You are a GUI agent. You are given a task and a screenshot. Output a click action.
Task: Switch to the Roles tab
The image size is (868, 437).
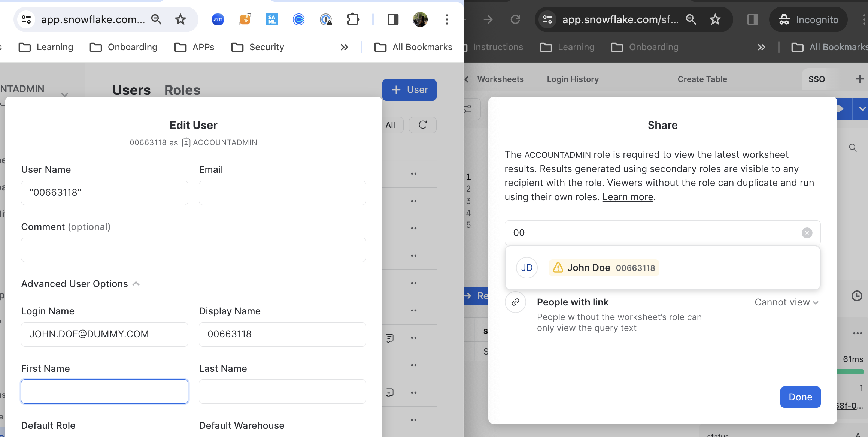pyautogui.click(x=182, y=90)
